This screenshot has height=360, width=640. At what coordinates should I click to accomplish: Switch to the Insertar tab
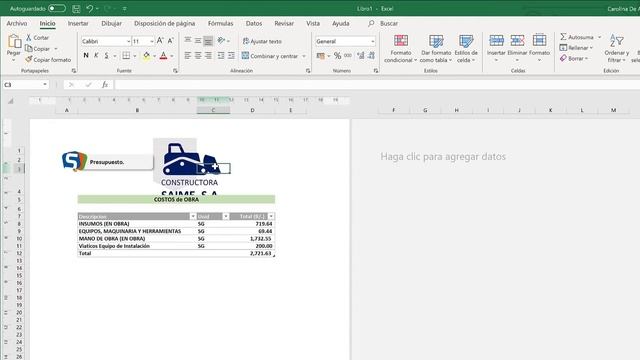pos(78,23)
